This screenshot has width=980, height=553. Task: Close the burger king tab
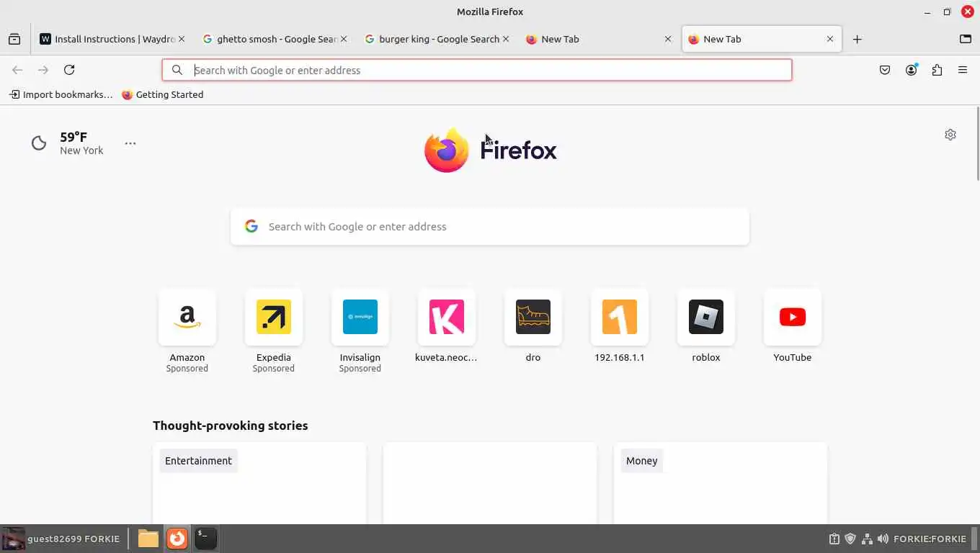click(506, 39)
